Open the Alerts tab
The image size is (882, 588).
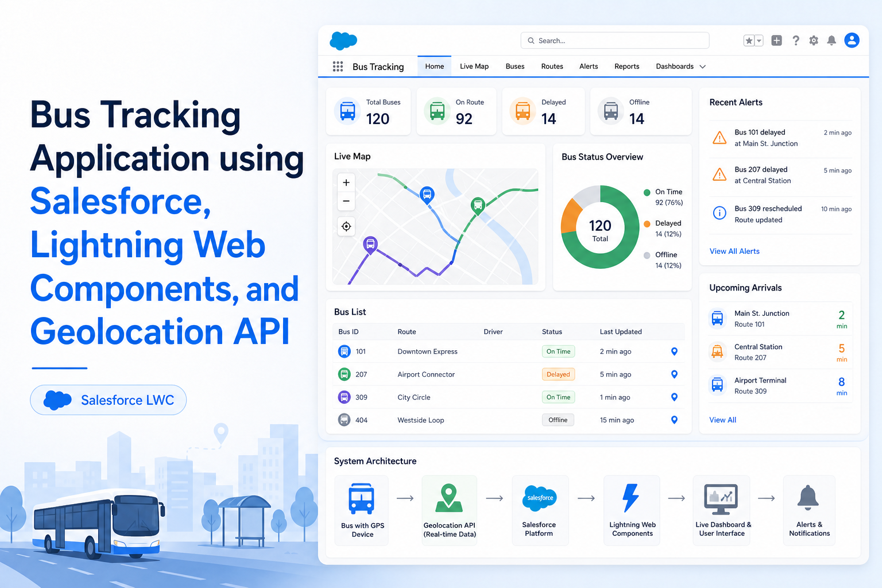click(589, 67)
